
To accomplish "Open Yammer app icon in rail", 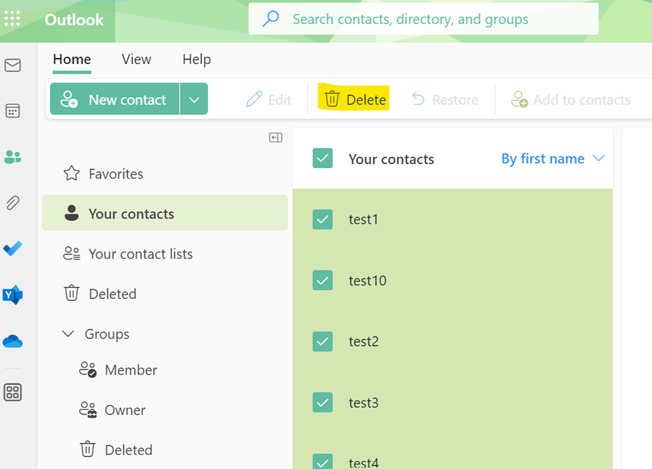I will tap(12, 295).
